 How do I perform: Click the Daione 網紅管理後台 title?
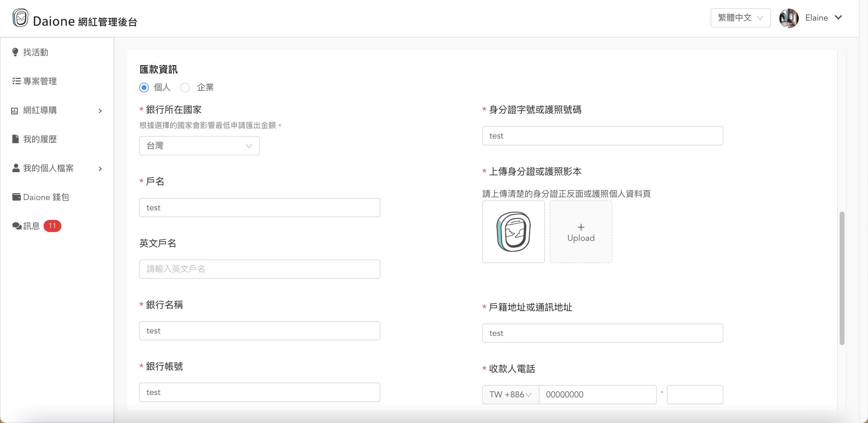(85, 21)
